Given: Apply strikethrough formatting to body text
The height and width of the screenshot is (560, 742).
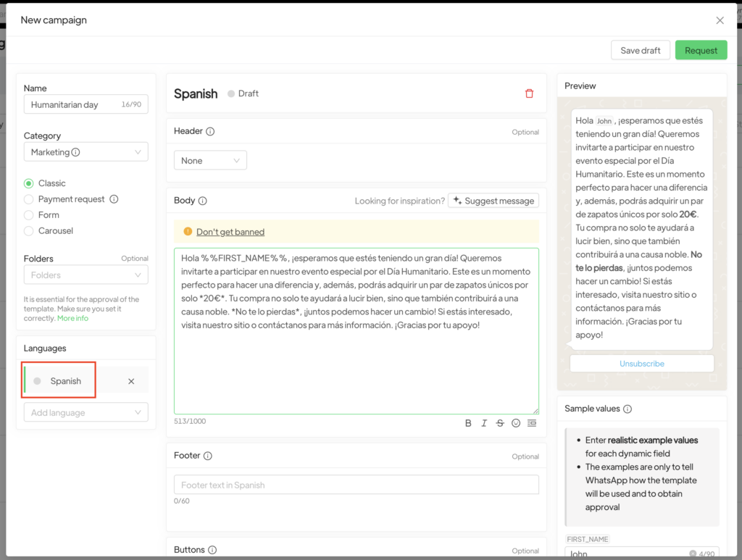Looking at the screenshot, I should (500, 423).
